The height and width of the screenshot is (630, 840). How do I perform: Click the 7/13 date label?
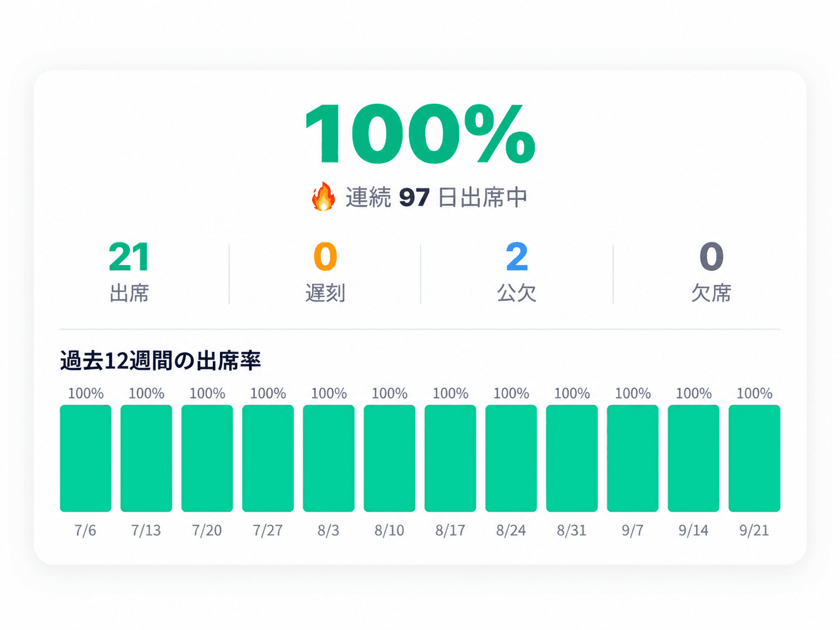tap(146, 530)
